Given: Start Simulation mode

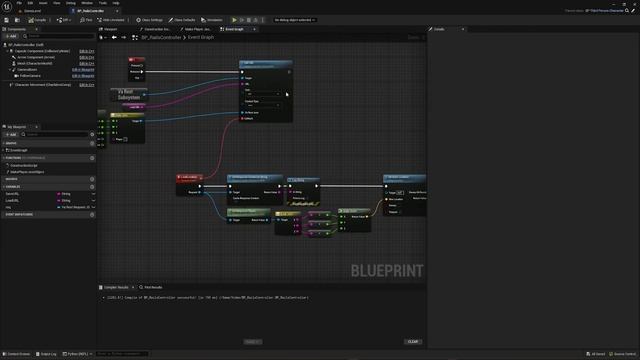Looking at the screenshot, I should [x=212, y=20].
